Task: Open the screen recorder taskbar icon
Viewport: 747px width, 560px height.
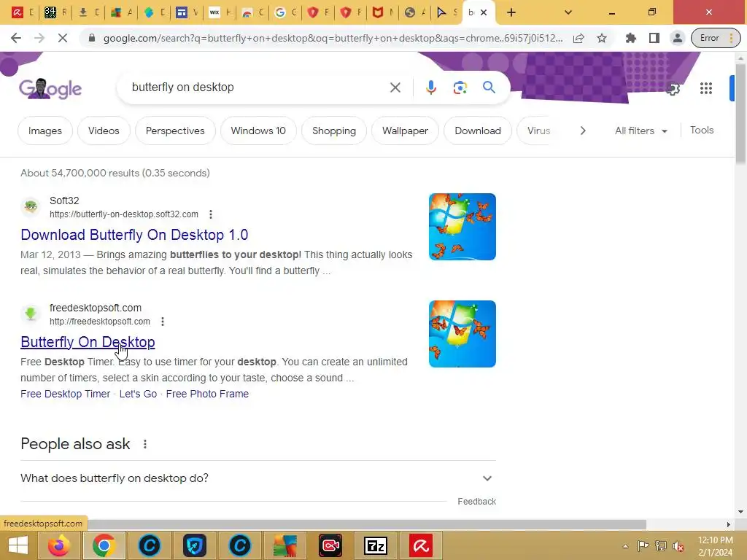Action: pos(330,545)
